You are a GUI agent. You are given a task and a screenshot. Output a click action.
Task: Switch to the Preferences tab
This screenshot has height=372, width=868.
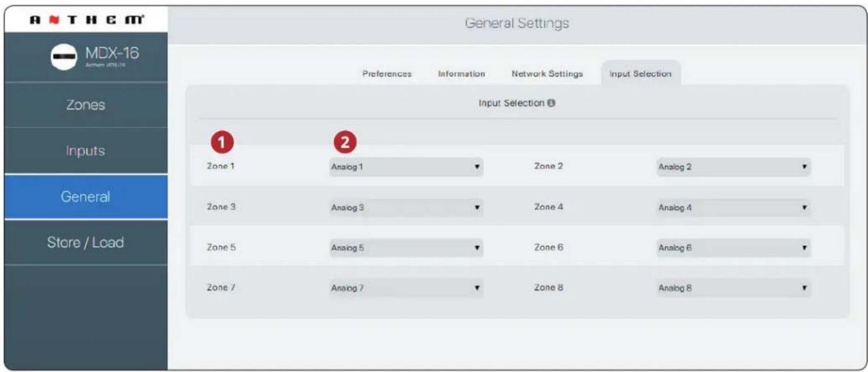coord(387,74)
